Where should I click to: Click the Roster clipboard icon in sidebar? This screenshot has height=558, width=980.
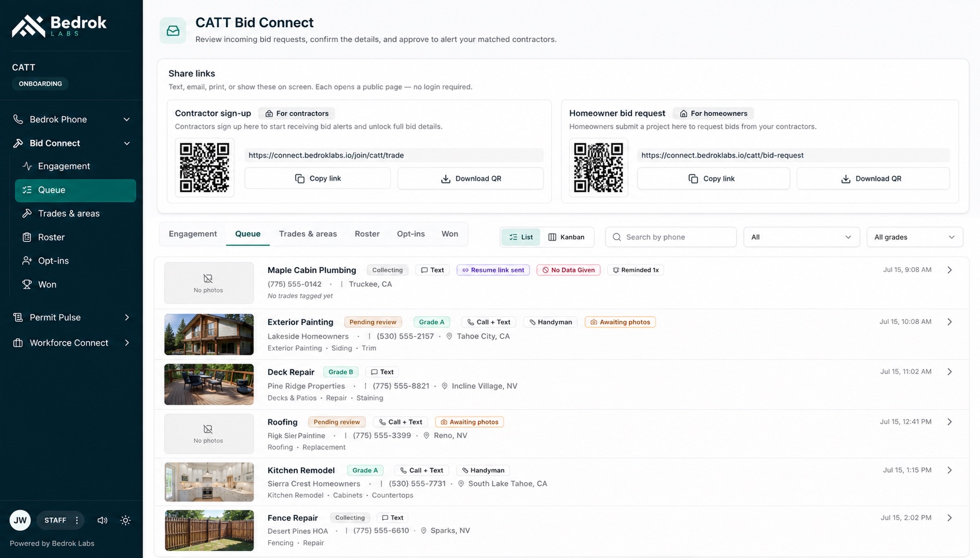tap(27, 237)
